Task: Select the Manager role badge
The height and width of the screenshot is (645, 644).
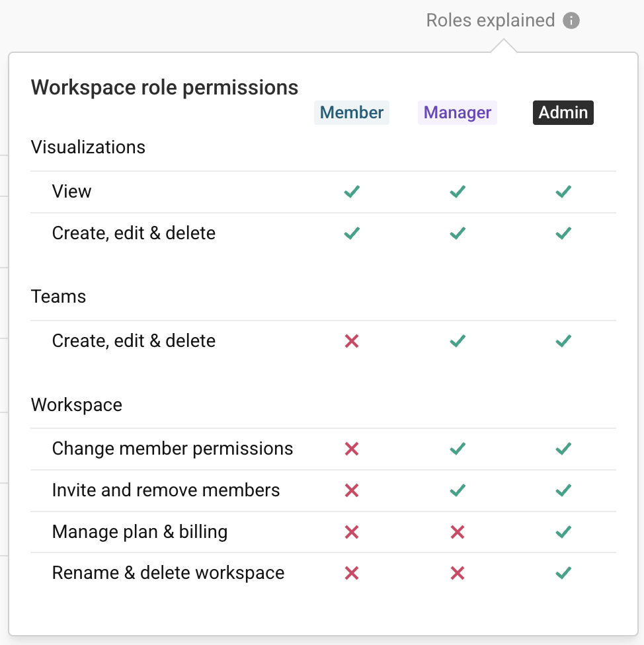Action: [x=457, y=112]
